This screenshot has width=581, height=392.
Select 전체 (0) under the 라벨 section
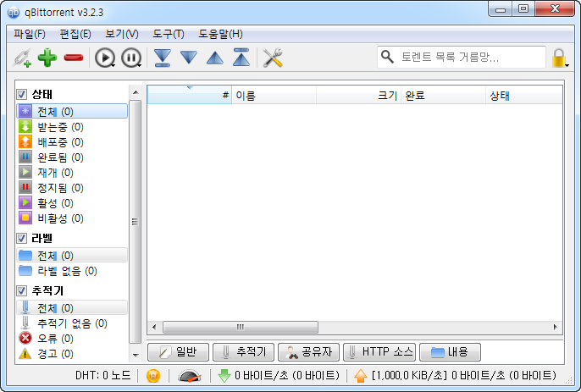tap(72, 256)
